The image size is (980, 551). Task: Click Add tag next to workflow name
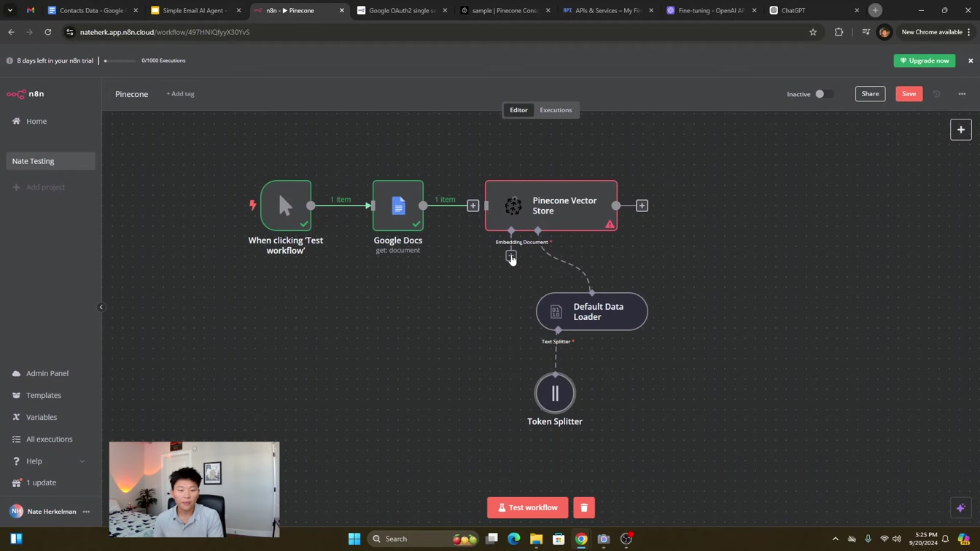pos(180,94)
